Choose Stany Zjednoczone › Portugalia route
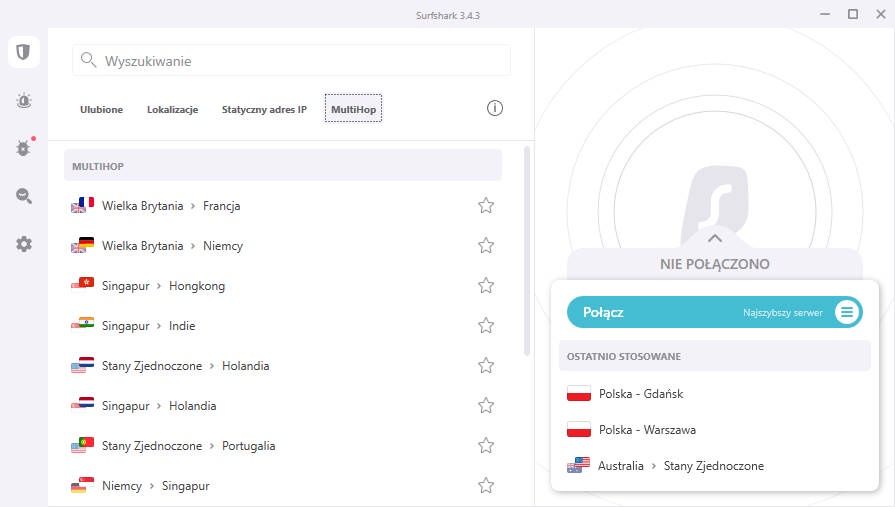The height and width of the screenshot is (507, 895). [x=283, y=445]
